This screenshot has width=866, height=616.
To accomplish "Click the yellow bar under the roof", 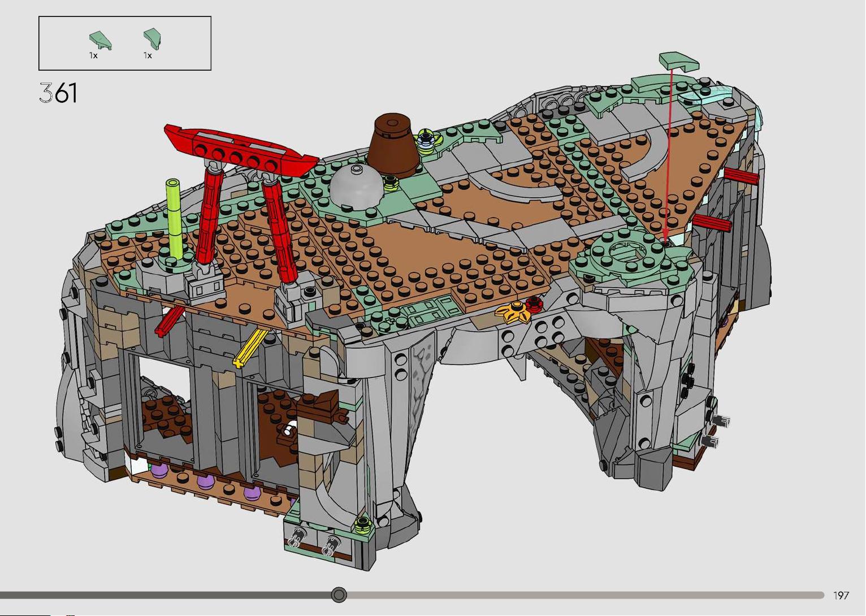I will (x=249, y=348).
